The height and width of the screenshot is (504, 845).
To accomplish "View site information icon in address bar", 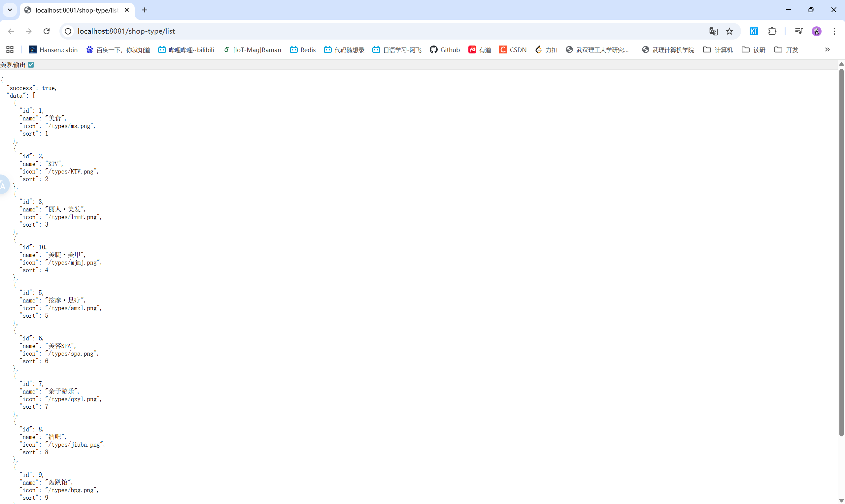I will pos(68,31).
